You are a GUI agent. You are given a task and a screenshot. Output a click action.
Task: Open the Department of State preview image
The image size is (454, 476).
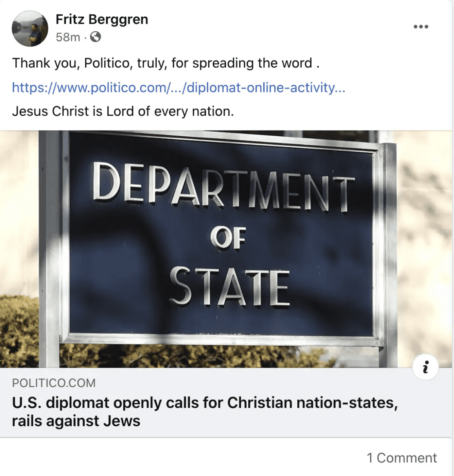226,249
